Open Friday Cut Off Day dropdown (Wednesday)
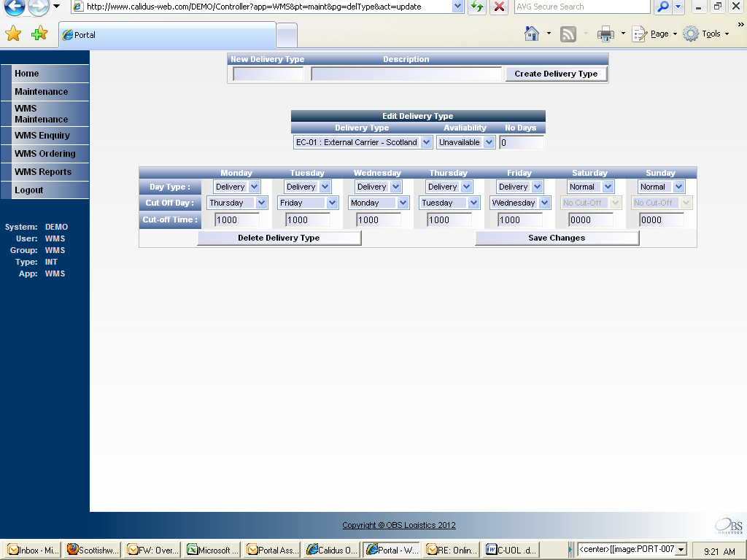 (520, 203)
